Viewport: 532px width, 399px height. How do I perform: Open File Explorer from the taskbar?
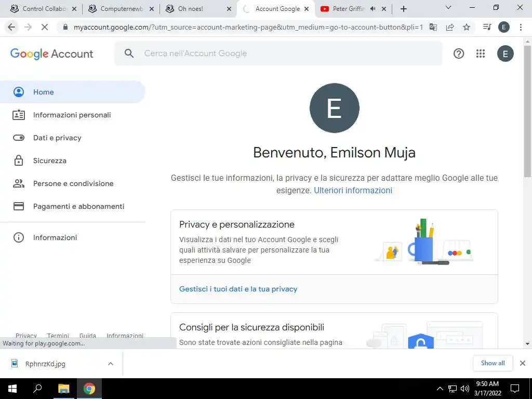pyautogui.click(x=63, y=389)
